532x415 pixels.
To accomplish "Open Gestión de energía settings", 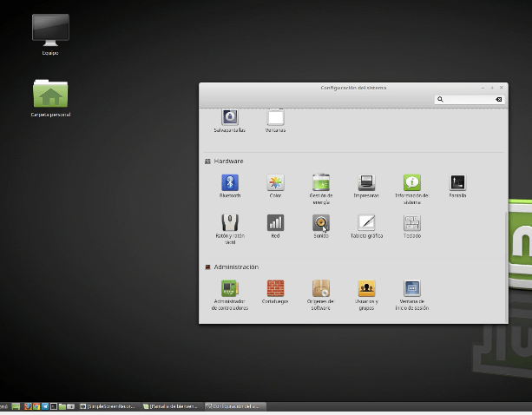I will coord(321,183).
